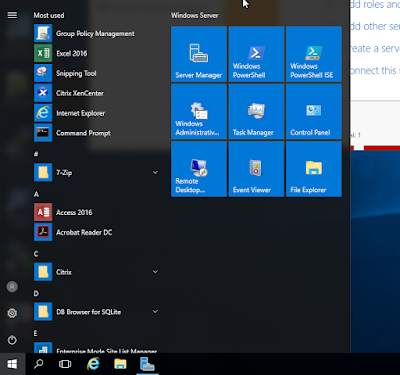400x375 pixels.
Task: Open Access 2016 under letter A
Action: (97, 212)
